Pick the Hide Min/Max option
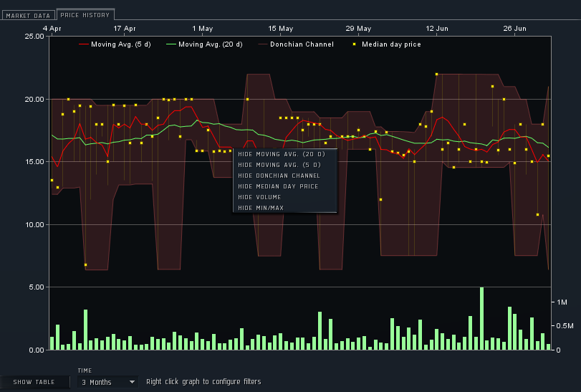The height and width of the screenshot is (392, 581). [261, 208]
